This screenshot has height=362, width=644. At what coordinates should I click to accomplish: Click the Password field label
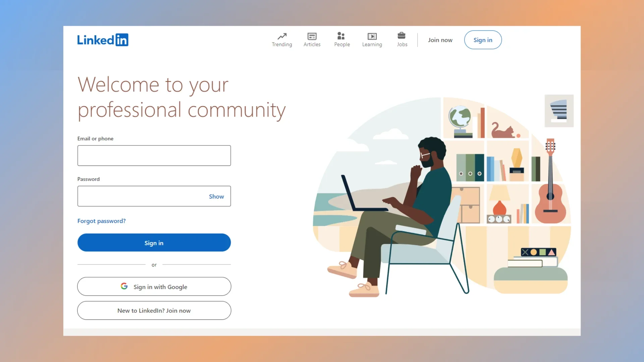[88, 179]
